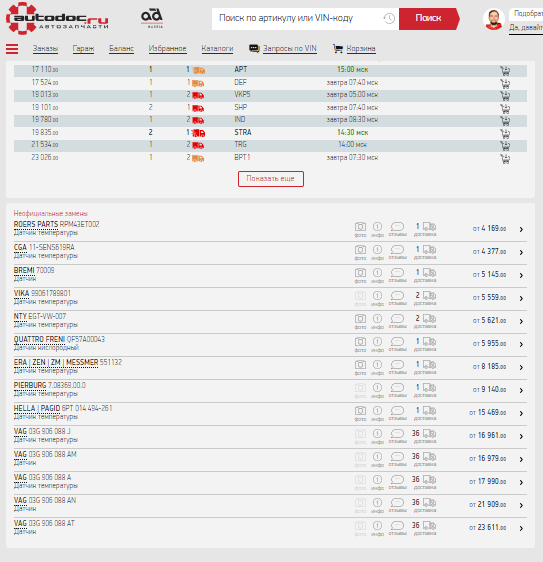The image size is (543, 562).
Task: Open the Каталоги menu item
Action: [217, 49]
